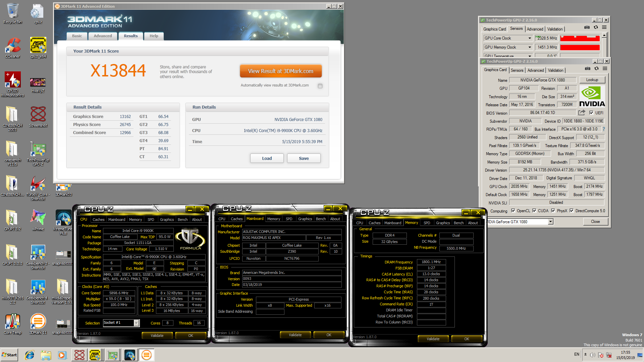The image size is (644, 362).
Task: Switch to the Advanced tab in 3DMark 11
Action: 103,36
